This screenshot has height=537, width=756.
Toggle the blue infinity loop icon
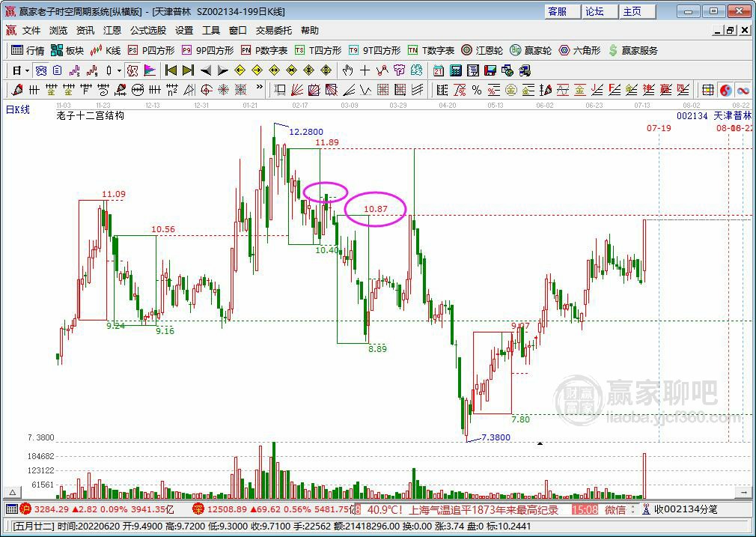(x=743, y=90)
